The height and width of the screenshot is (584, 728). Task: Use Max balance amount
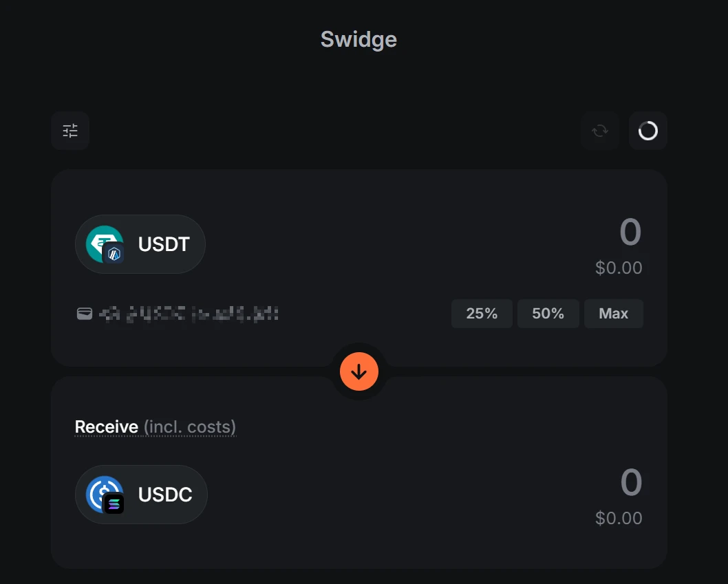coord(613,314)
